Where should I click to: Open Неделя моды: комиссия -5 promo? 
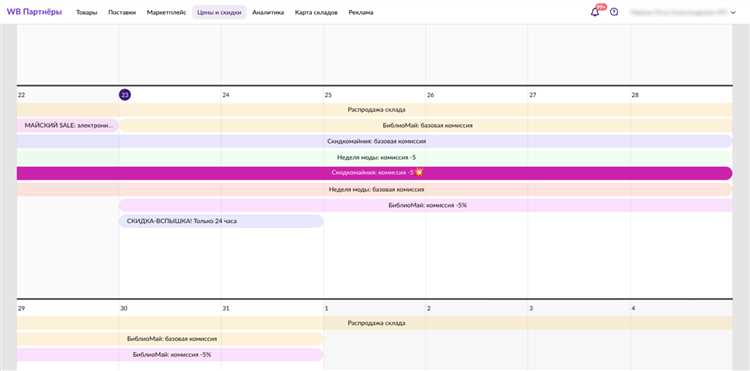pyautogui.click(x=375, y=157)
